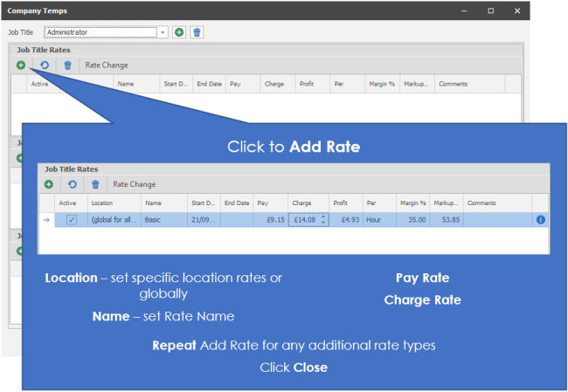Click the trash icon in the inset rates panel
This screenshot has width=568, height=392.
pyautogui.click(x=95, y=184)
